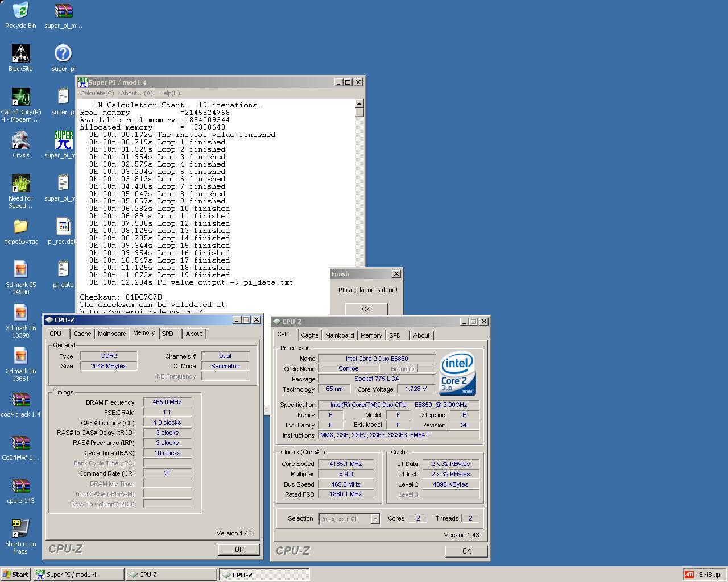Open the Shortcut to fraps icon
The image size is (728, 582).
click(x=20, y=529)
